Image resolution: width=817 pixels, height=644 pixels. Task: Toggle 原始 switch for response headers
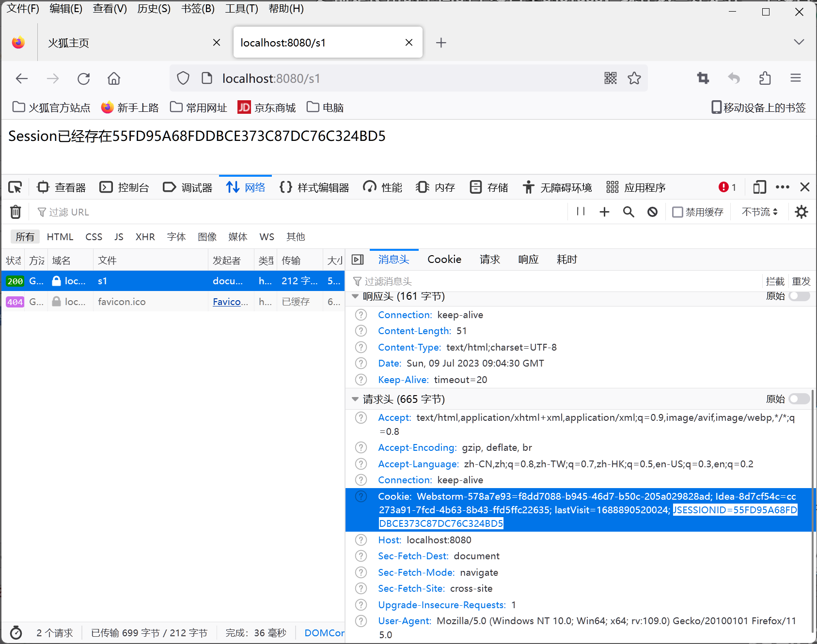(799, 296)
